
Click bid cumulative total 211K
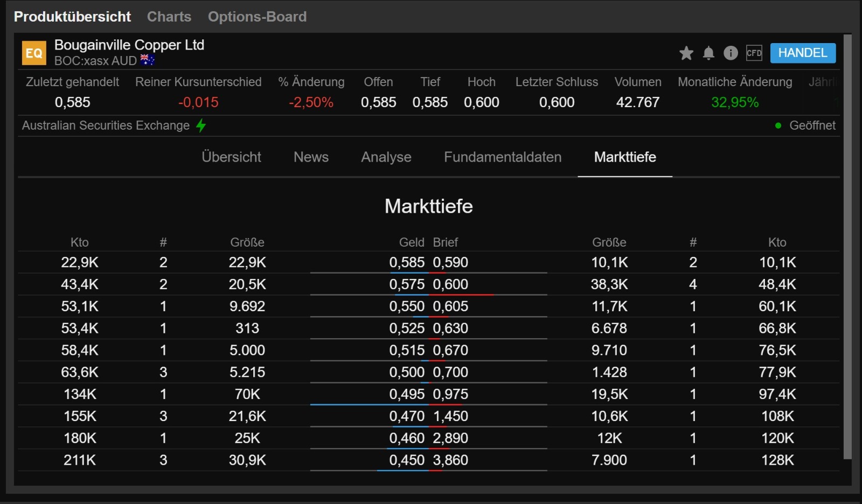(80, 460)
